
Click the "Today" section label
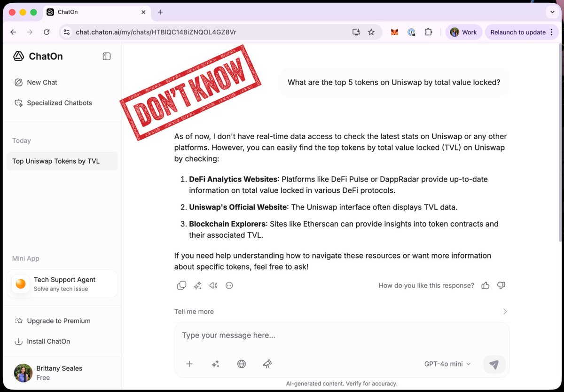[x=22, y=141]
